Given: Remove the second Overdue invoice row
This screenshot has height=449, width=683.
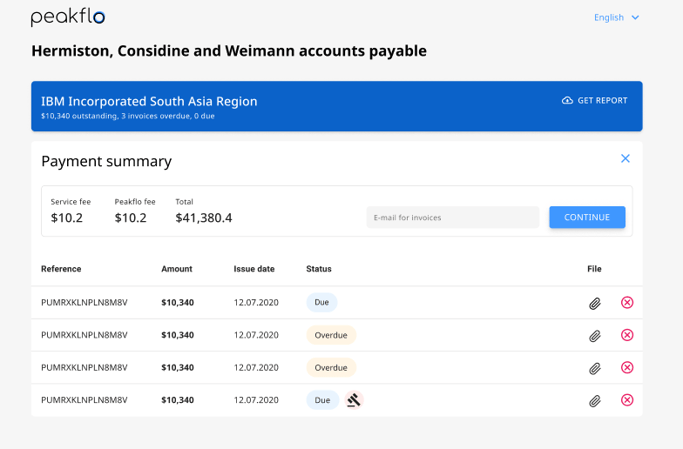Looking at the screenshot, I should pos(627,368).
